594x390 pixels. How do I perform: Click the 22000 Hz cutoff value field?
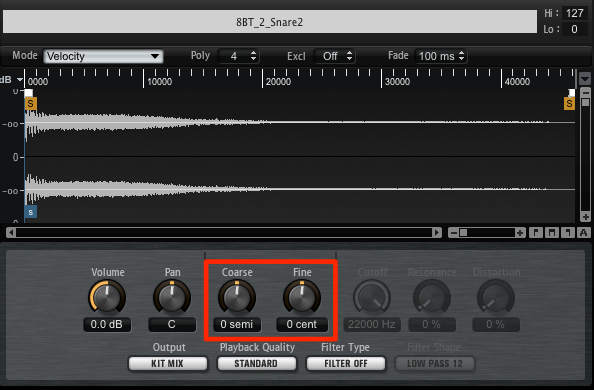[372, 325]
